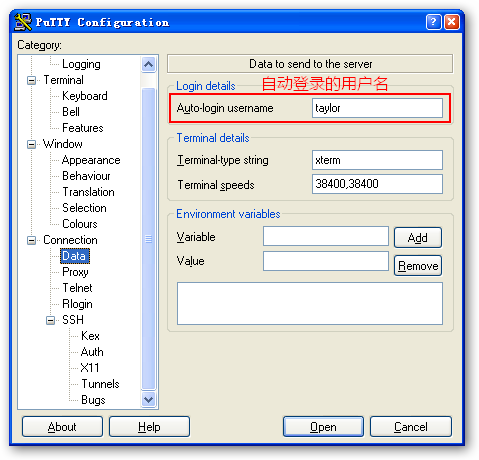The image size is (479, 460).
Task: Collapse the SSH tree node
Action: (50, 320)
